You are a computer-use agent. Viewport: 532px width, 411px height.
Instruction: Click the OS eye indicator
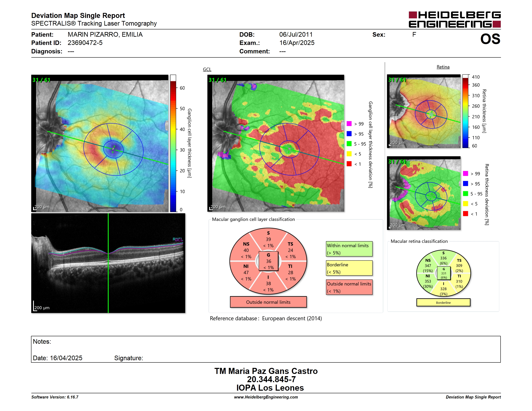(490, 39)
